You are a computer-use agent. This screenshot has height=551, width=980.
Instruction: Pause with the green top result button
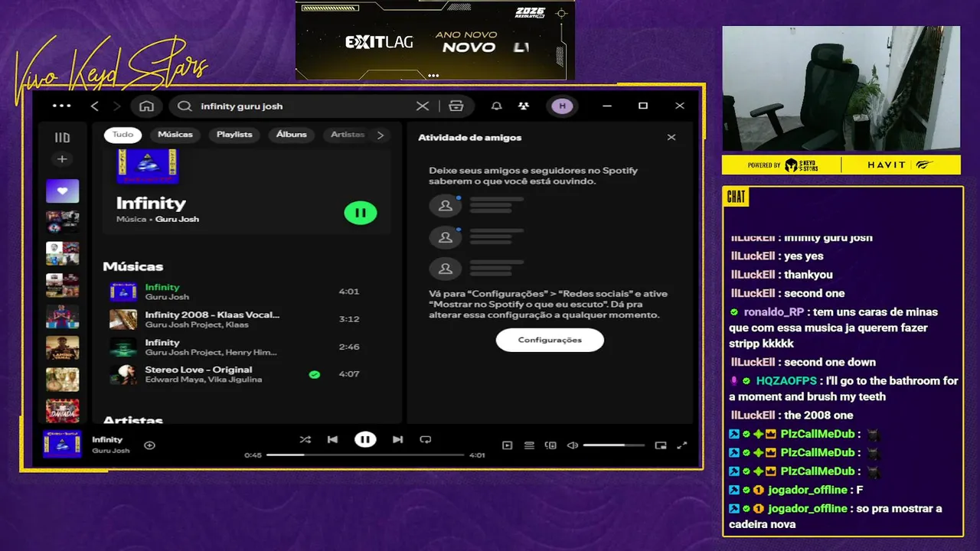pyautogui.click(x=361, y=213)
